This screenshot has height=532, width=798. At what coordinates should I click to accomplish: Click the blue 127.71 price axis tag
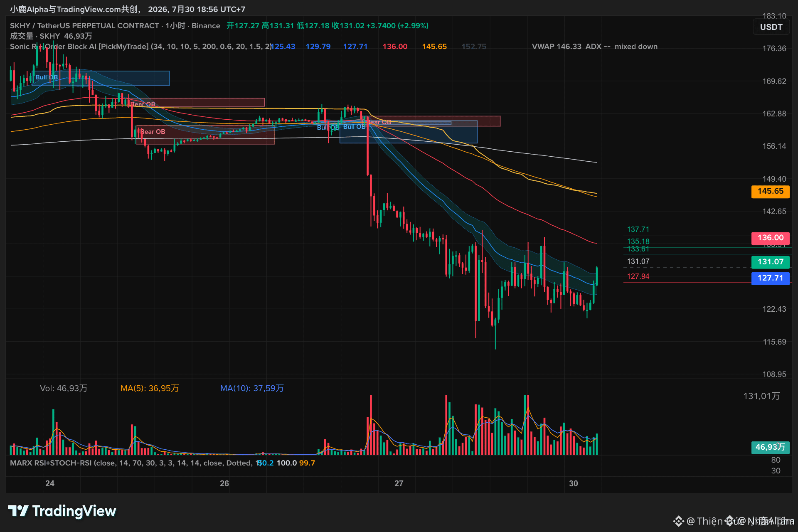click(771, 278)
